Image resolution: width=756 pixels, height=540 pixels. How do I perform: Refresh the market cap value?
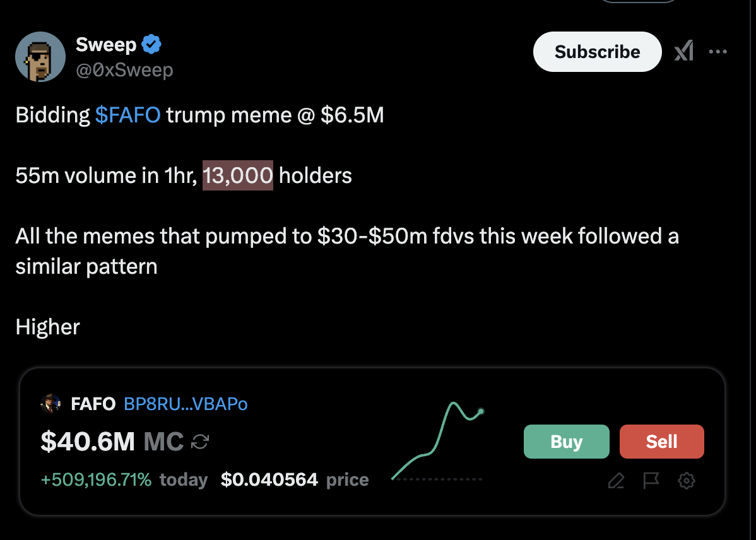click(200, 442)
